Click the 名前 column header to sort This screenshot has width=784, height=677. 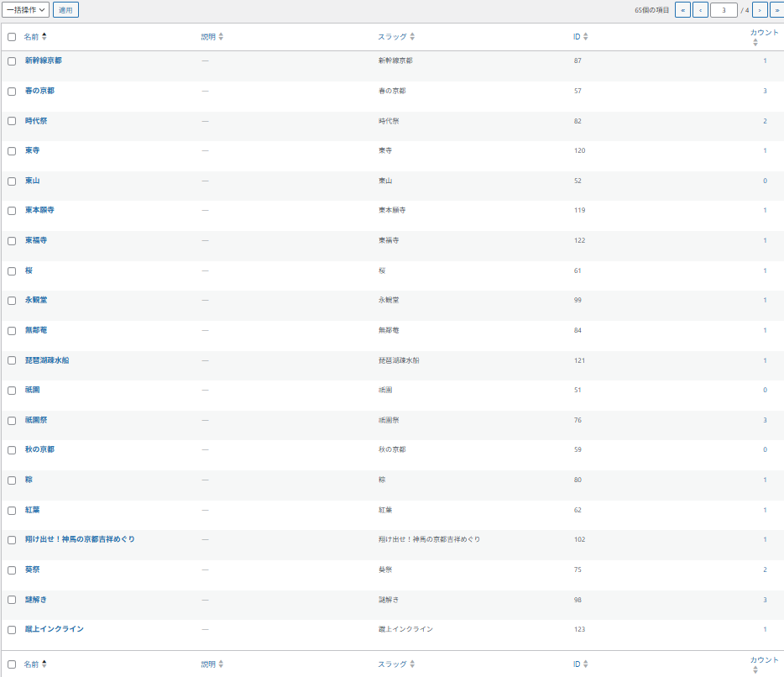coord(32,37)
